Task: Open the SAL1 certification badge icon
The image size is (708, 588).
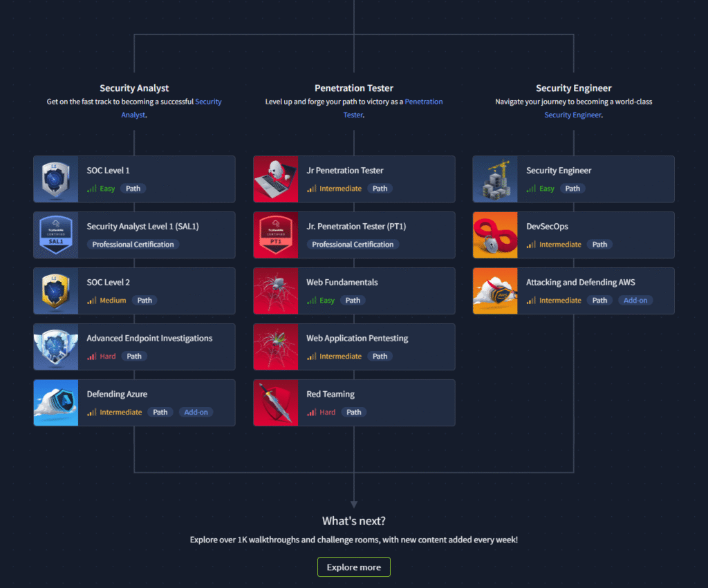Action: click(x=56, y=235)
